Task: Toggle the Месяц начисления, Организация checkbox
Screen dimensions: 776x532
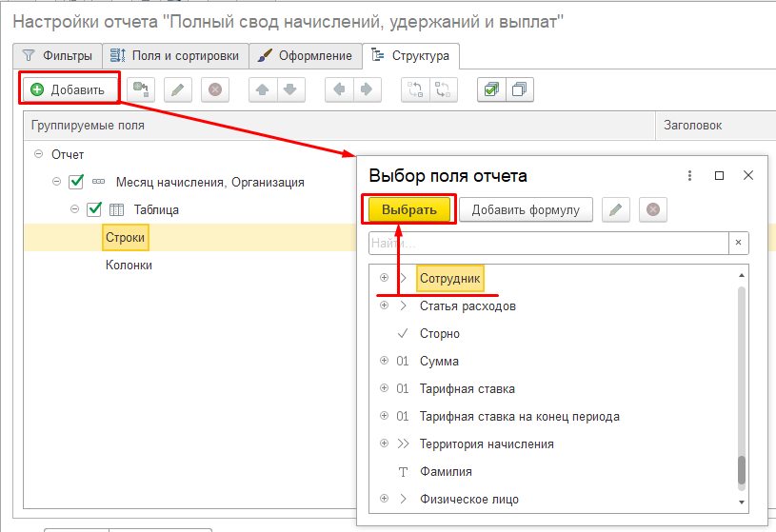Action: point(77,182)
